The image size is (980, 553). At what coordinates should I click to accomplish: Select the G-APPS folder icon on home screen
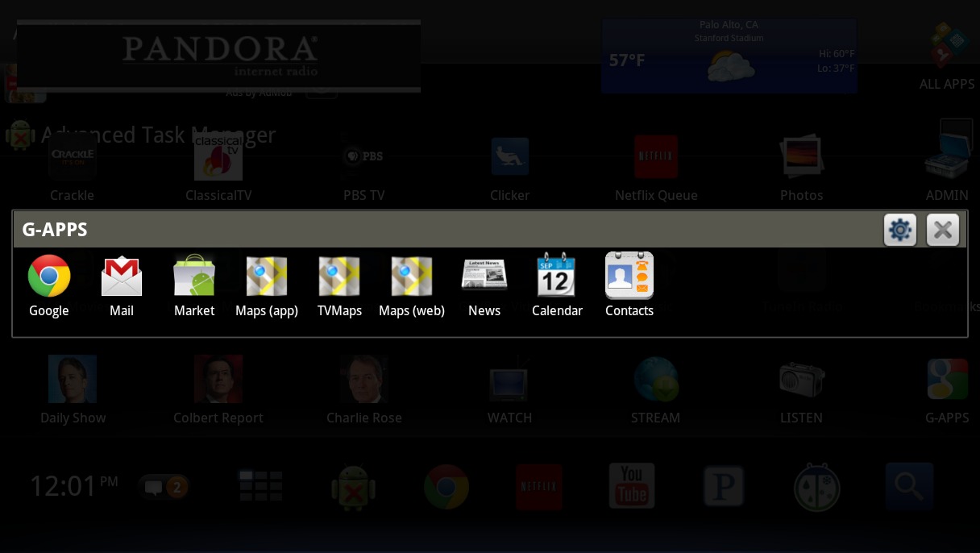(x=947, y=391)
